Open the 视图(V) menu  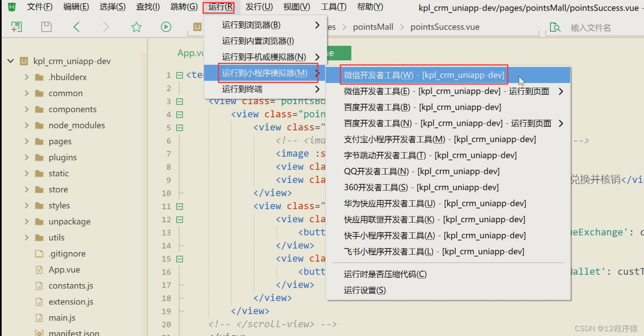(296, 7)
